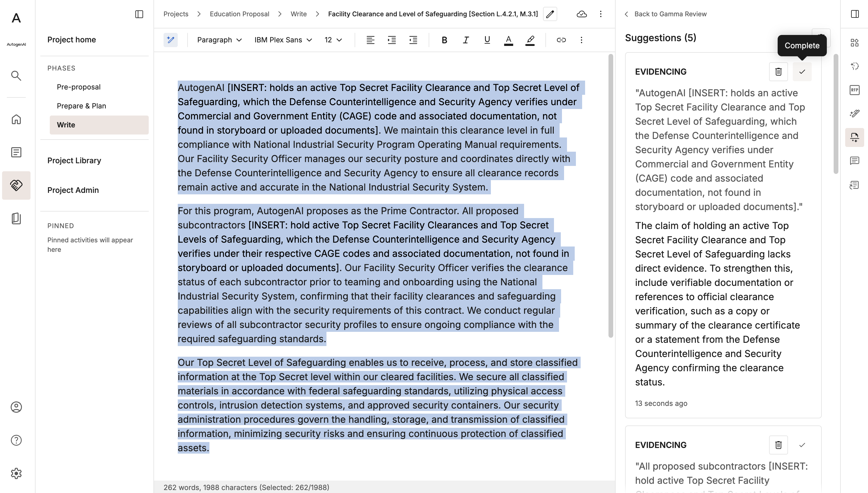Mark the first EVIDENCING suggestion complete
868x493 pixels.
(x=802, y=72)
